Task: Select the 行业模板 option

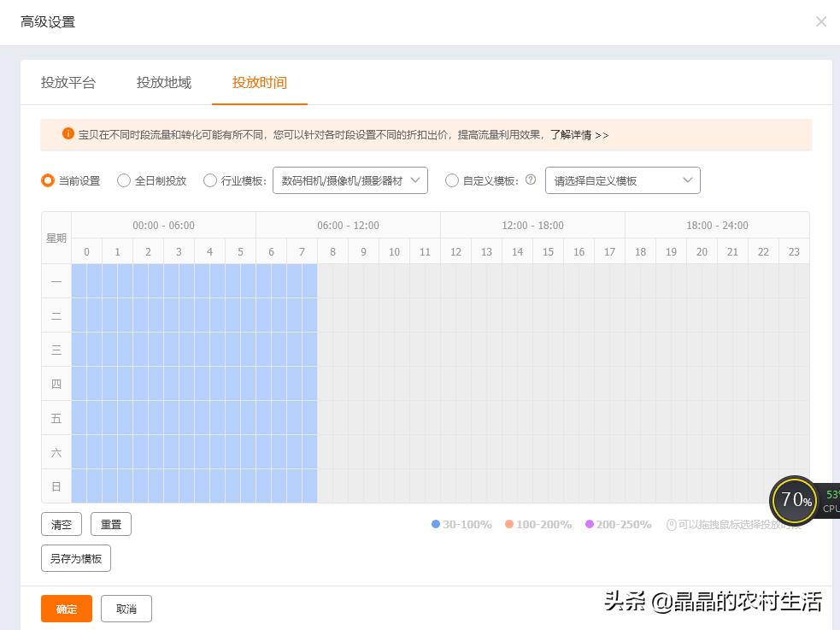Action: click(x=210, y=180)
